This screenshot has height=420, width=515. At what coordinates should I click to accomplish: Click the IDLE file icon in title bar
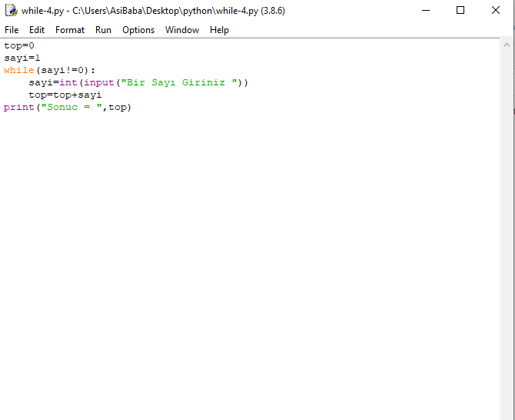[x=11, y=11]
